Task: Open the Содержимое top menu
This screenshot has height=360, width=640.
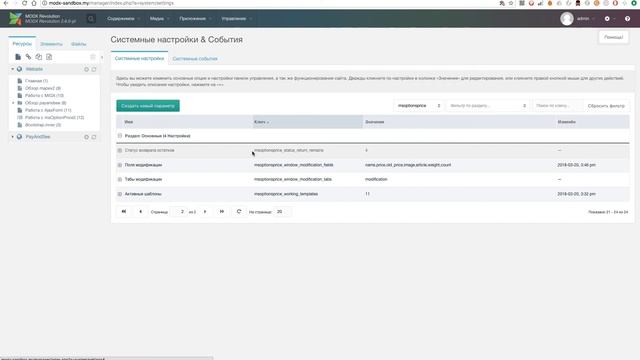Action: pyautogui.click(x=123, y=18)
